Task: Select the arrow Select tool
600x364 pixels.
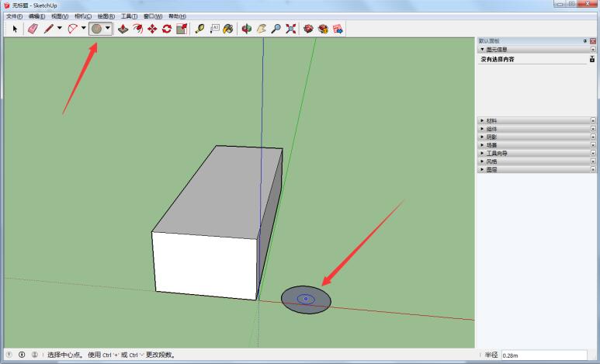Action: click(15, 29)
